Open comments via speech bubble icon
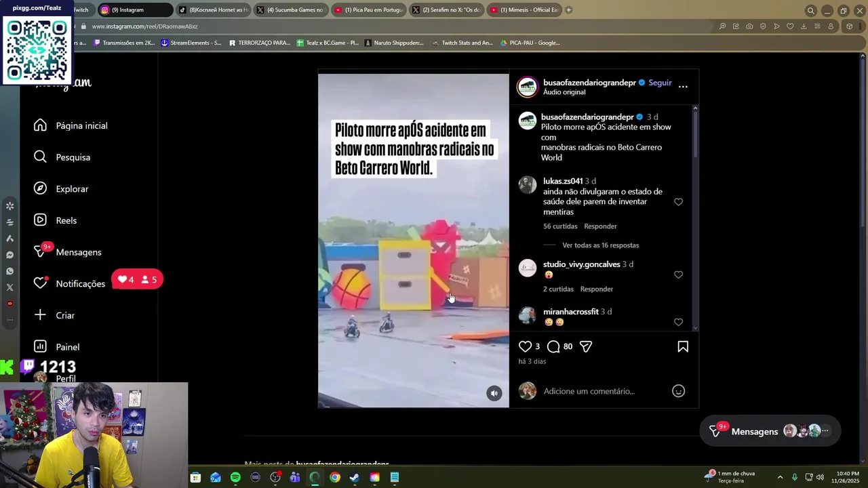 tap(553, 346)
